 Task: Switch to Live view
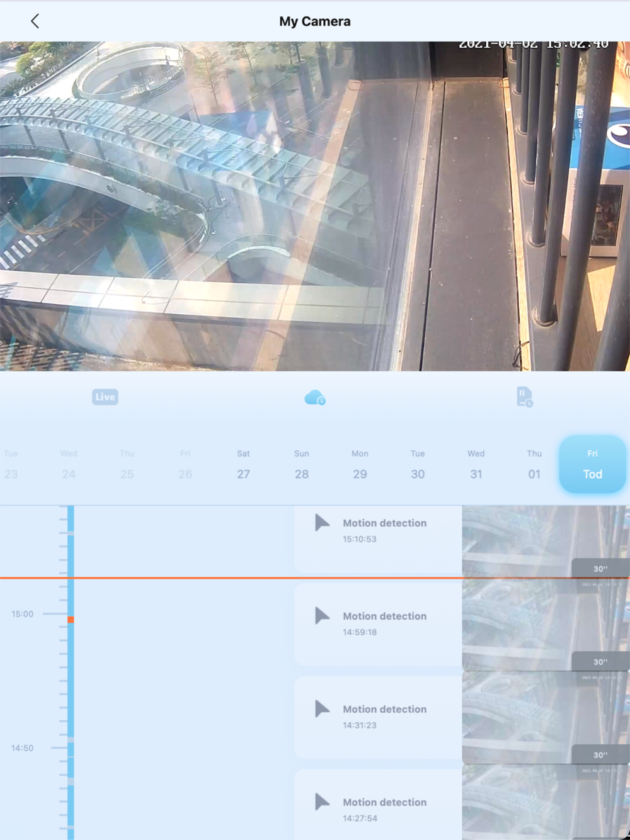coord(105,397)
